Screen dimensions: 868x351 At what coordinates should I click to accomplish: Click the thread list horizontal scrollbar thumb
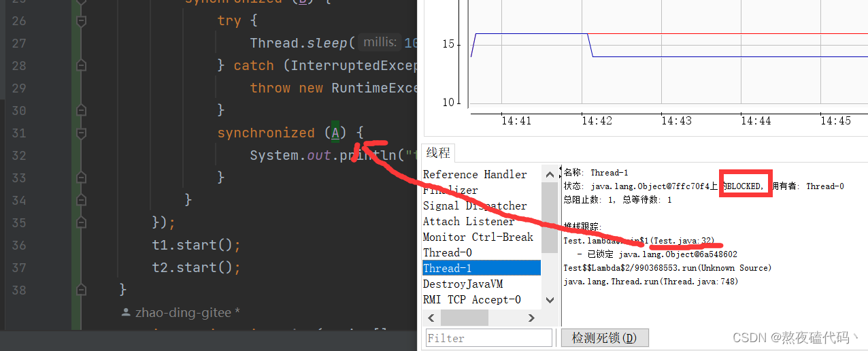pyautogui.click(x=464, y=317)
